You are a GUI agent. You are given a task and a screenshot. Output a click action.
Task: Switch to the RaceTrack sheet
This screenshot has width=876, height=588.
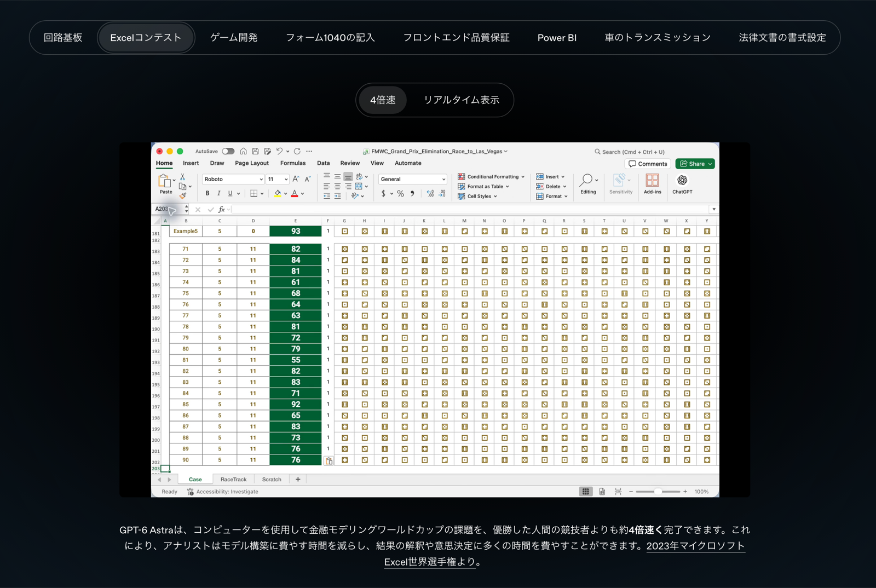point(233,480)
